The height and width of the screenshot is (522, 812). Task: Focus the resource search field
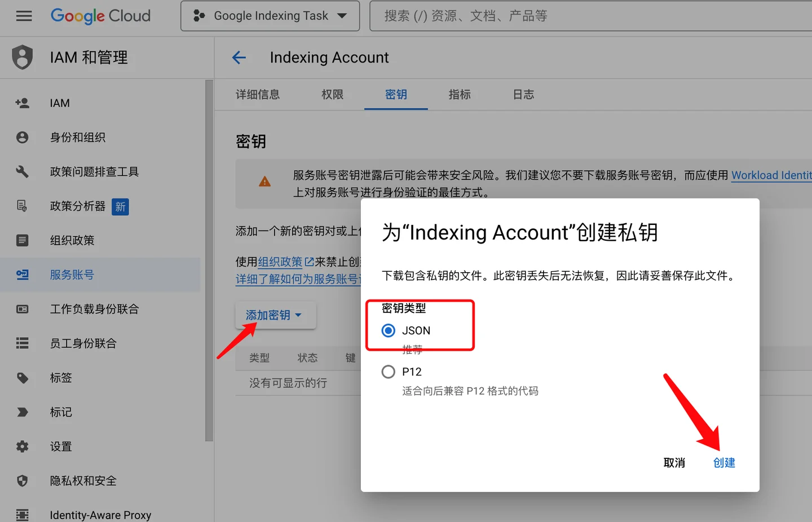590,16
